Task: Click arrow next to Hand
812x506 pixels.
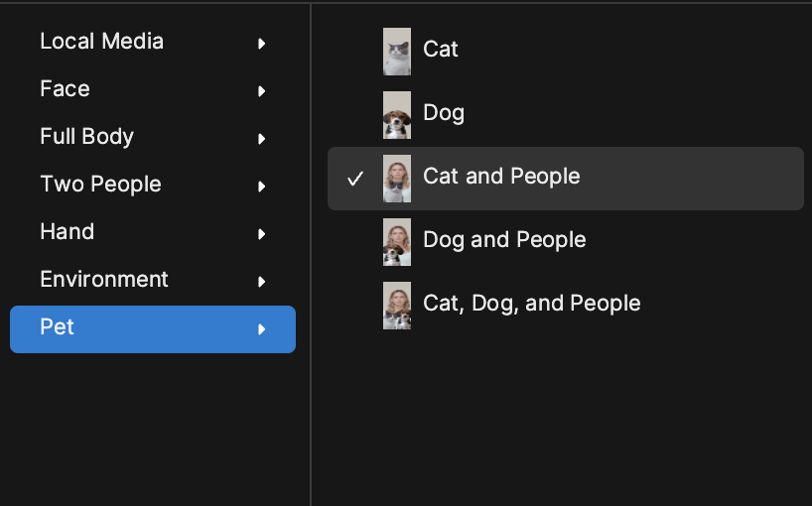Action: tap(261, 234)
